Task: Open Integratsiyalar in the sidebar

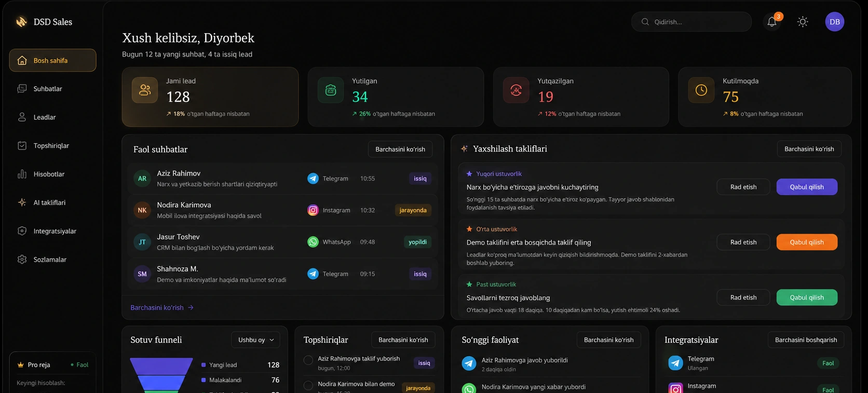Action: pyautogui.click(x=52, y=231)
